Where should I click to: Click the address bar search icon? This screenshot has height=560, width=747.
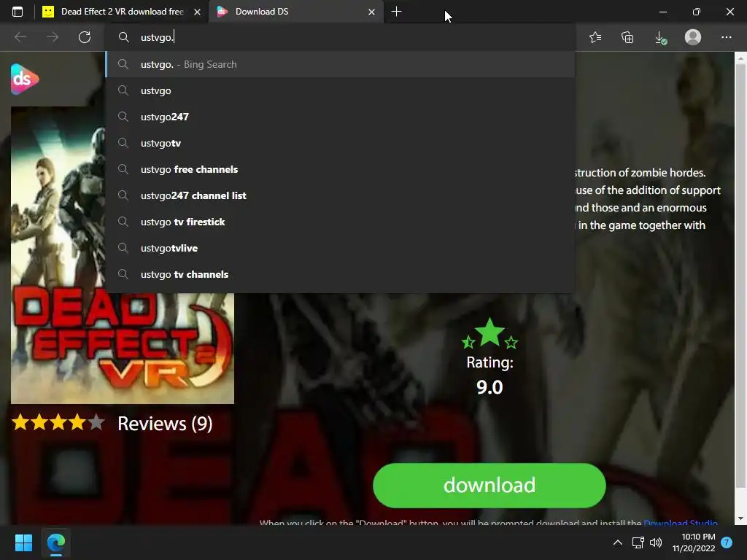click(124, 37)
